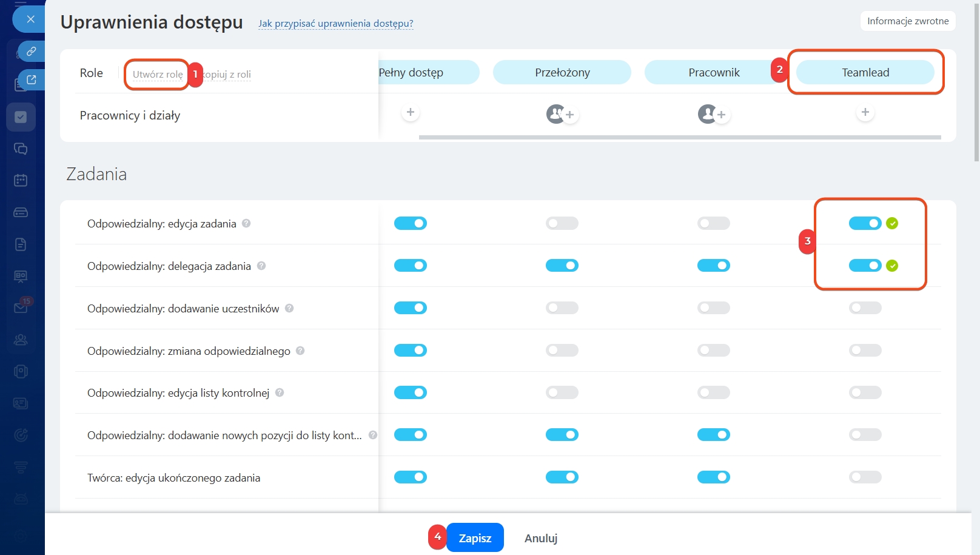Image resolution: width=980 pixels, height=555 pixels.
Task: Open the calendar sidebar icon
Action: coord(21,180)
